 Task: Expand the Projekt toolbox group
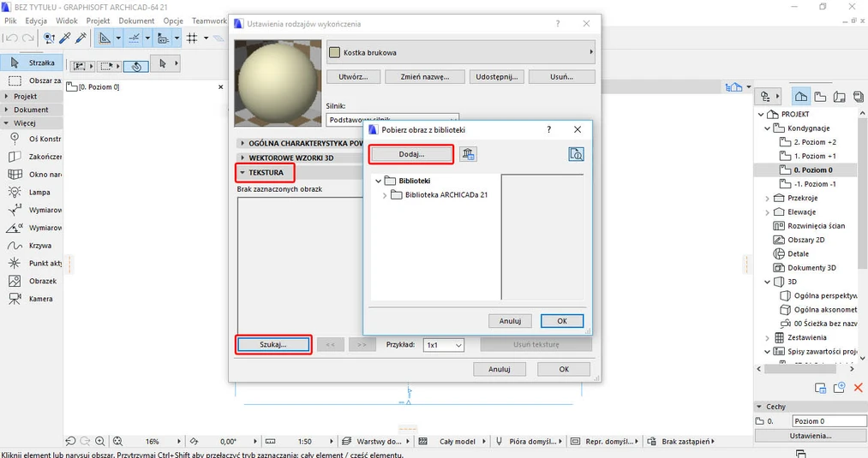point(7,96)
